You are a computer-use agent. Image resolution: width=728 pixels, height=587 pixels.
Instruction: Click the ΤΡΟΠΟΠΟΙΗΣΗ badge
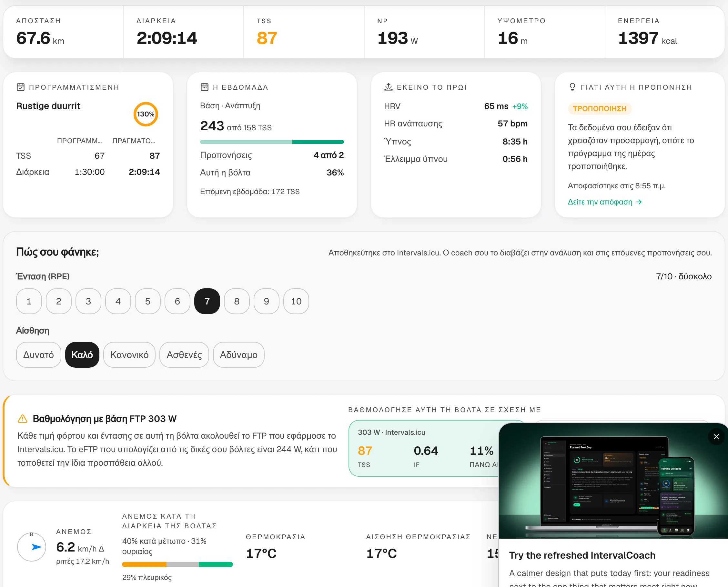(x=600, y=109)
